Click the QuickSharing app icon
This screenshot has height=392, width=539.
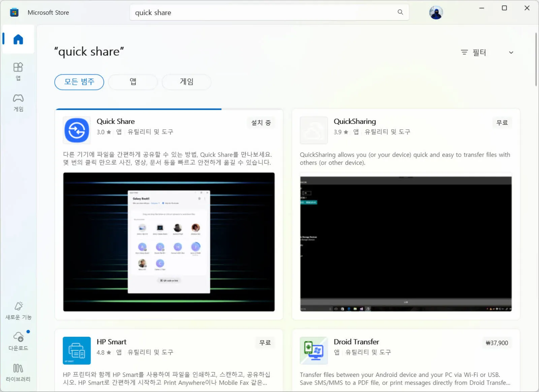click(314, 130)
